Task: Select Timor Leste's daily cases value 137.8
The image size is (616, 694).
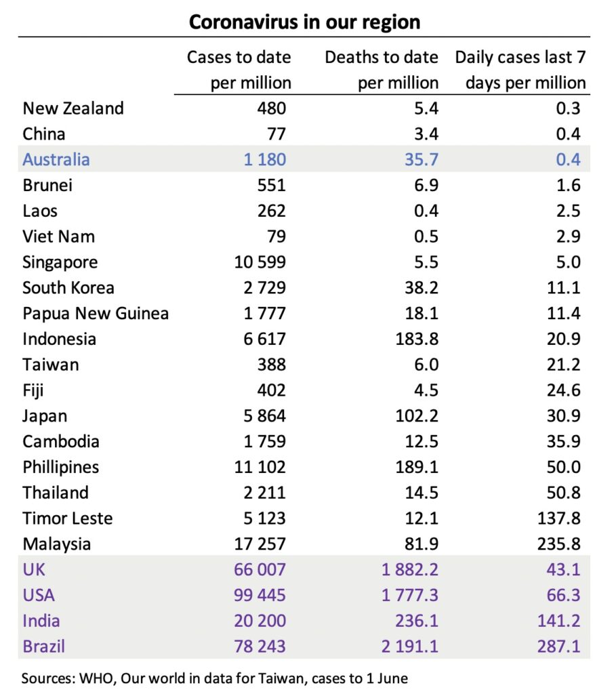Action: pos(558,518)
